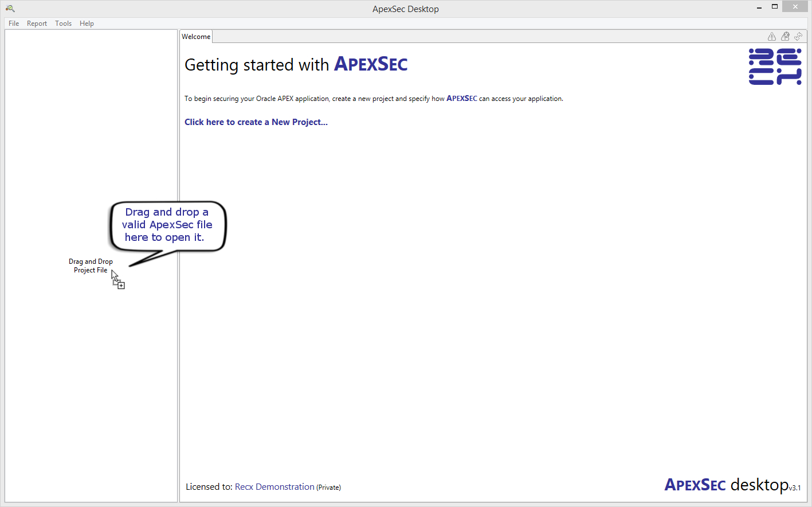Viewport: 812px width, 507px height.
Task: Click 'Click here to create a New Project...' link
Action: (256, 122)
